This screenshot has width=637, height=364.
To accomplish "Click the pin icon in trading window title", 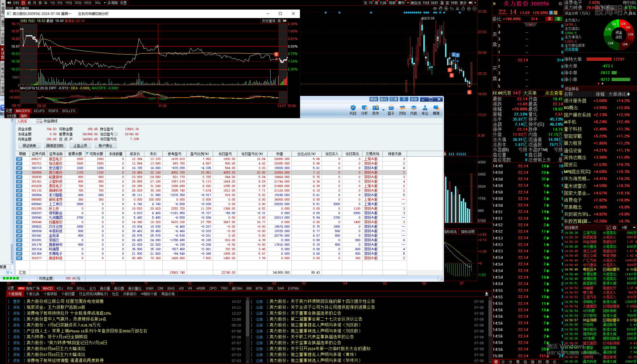I will 404,99.
